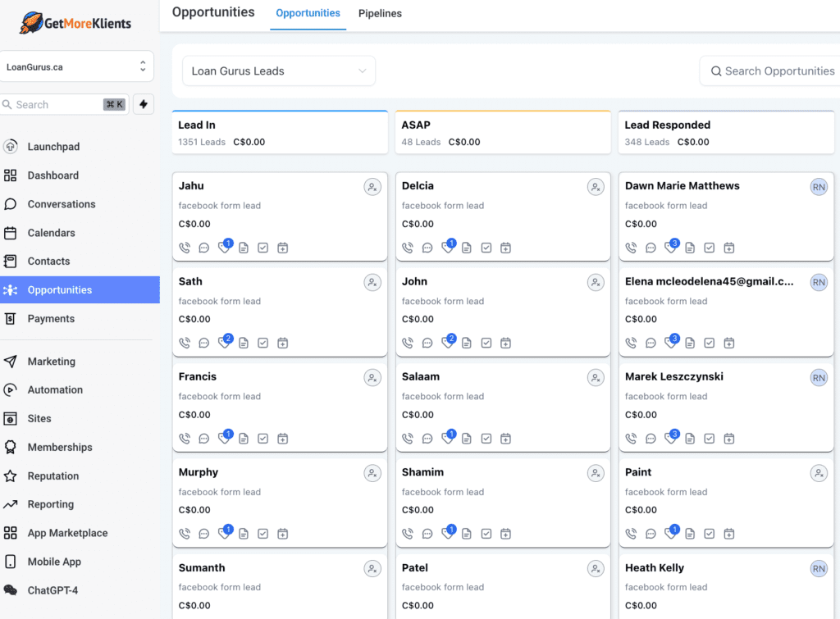
Task: Click the lightning bolt quick actions icon
Action: pos(144,104)
